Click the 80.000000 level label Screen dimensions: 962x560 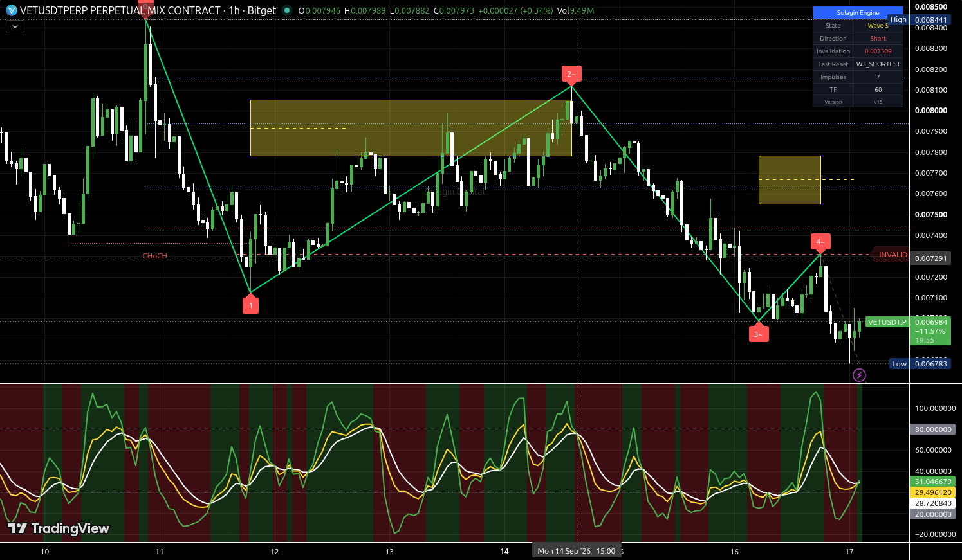[x=933, y=429]
